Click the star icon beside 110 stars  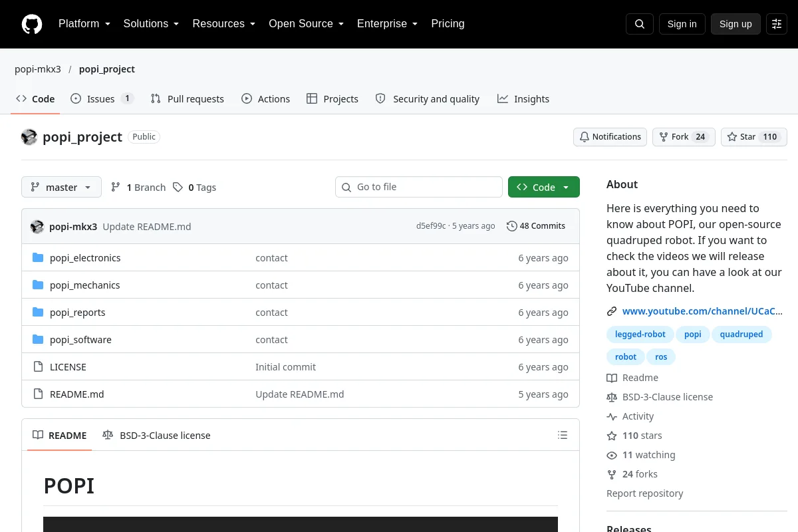click(612, 436)
